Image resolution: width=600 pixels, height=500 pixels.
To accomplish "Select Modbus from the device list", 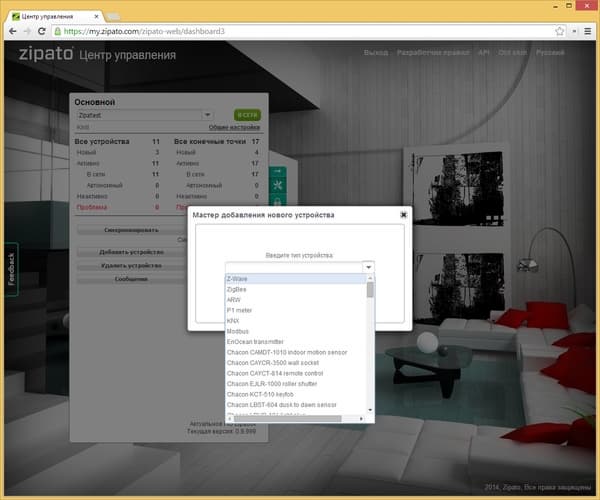I will point(296,331).
